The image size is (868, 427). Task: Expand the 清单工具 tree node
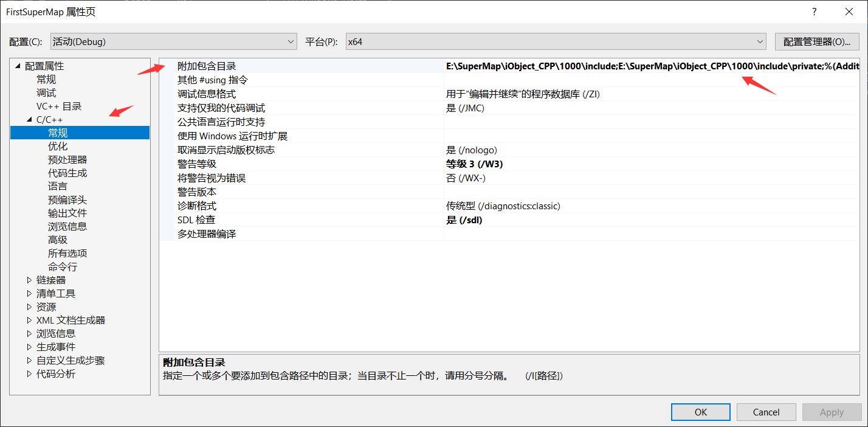[x=29, y=293]
